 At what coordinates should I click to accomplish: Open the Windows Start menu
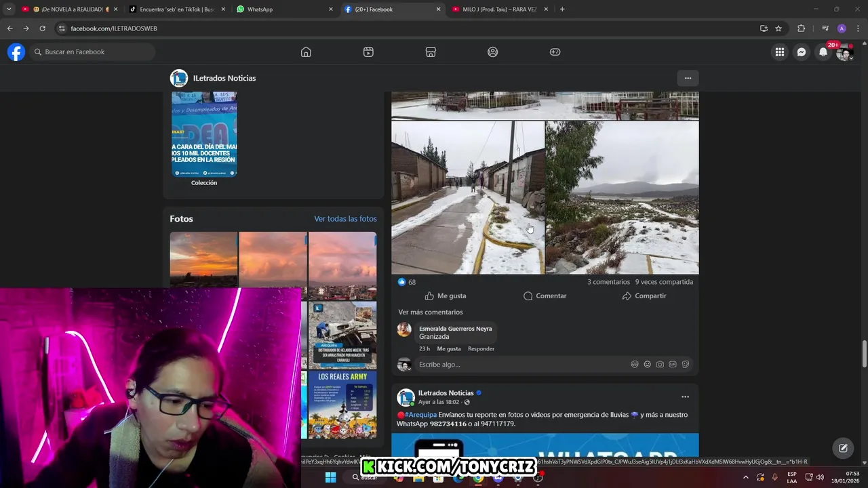[330, 477]
